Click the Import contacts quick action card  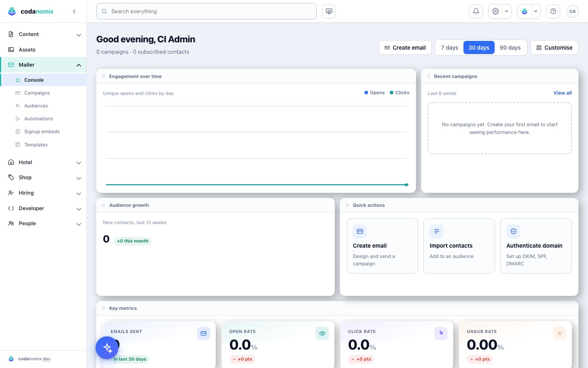tap(459, 246)
